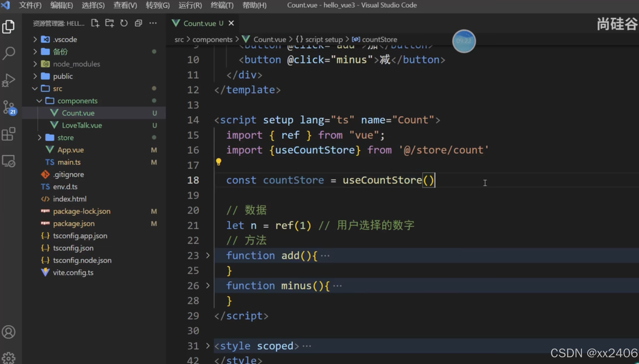Open the Run and Debug view
This screenshot has height=364, width=639.
[x=9, y=80]
